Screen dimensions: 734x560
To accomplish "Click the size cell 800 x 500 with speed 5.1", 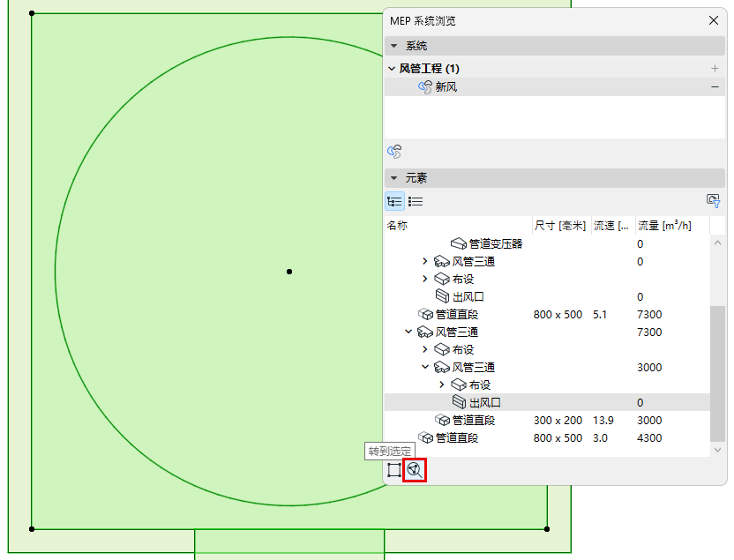I will (558, 314).
